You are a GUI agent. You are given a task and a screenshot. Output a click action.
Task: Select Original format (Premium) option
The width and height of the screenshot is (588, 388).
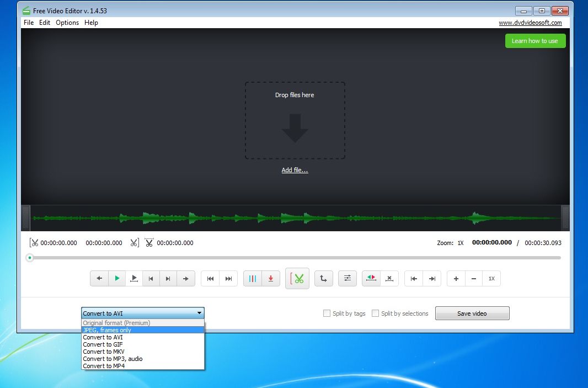click(143, 323)
